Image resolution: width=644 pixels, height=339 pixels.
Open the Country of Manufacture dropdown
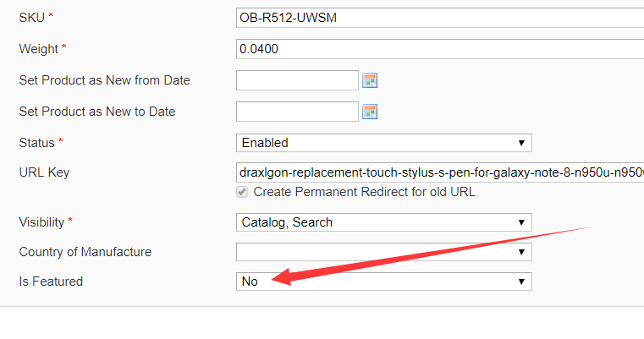[x=383, y=252]
